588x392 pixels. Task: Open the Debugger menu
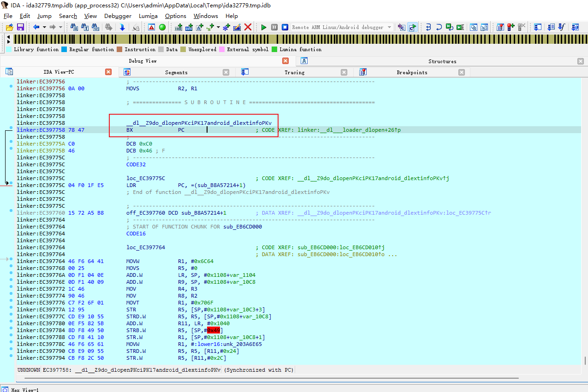pos(118,16)
